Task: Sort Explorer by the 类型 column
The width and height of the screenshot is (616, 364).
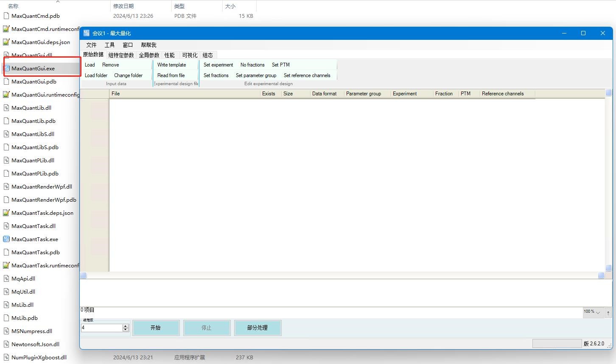Action: click(197, 6)
